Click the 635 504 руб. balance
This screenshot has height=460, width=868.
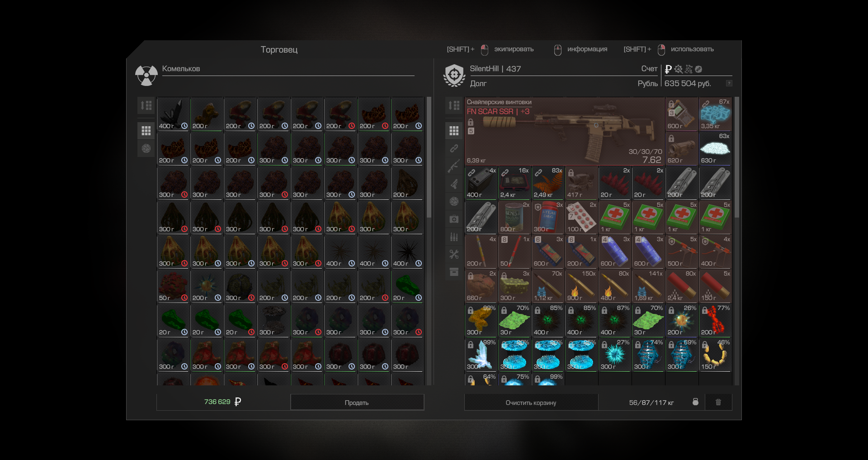(688, 83)
